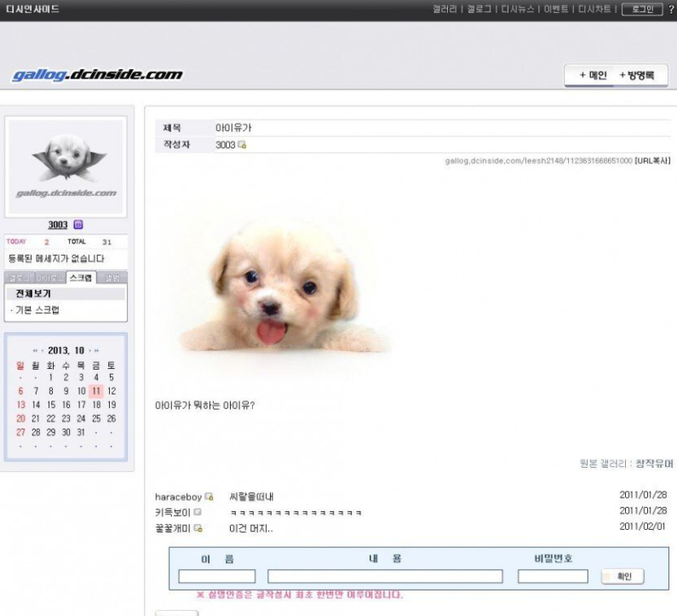677x616 pixels.
Task: Go to previous month in calendar
Action: 42,350
